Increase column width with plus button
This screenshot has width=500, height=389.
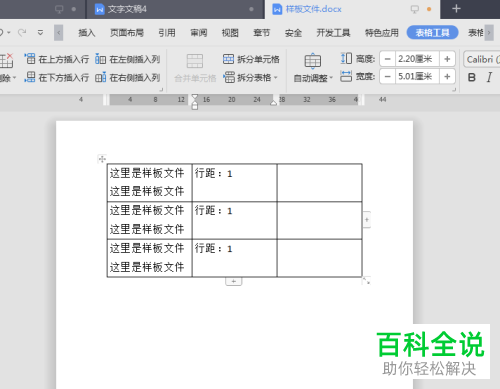pyautogui.click(x=447, y=77)
